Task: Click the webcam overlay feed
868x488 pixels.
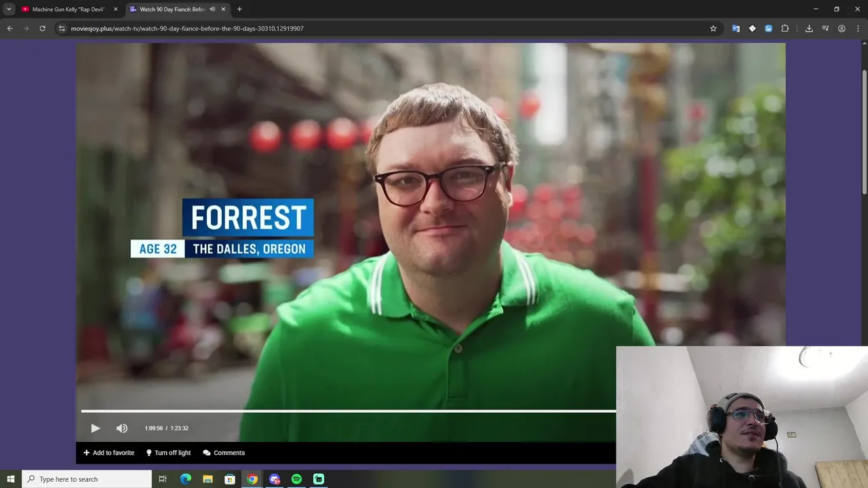Action: coord(742,417)
